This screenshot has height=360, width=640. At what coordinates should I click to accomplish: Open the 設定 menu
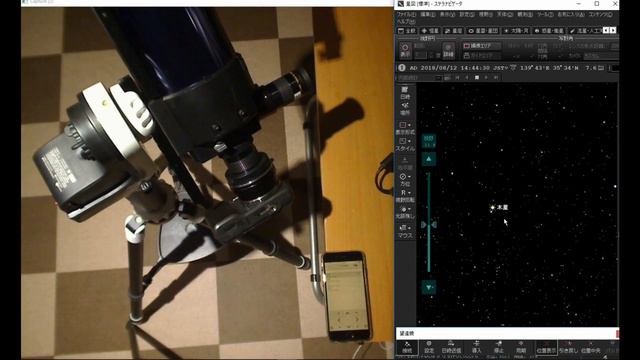pos(467,14)
